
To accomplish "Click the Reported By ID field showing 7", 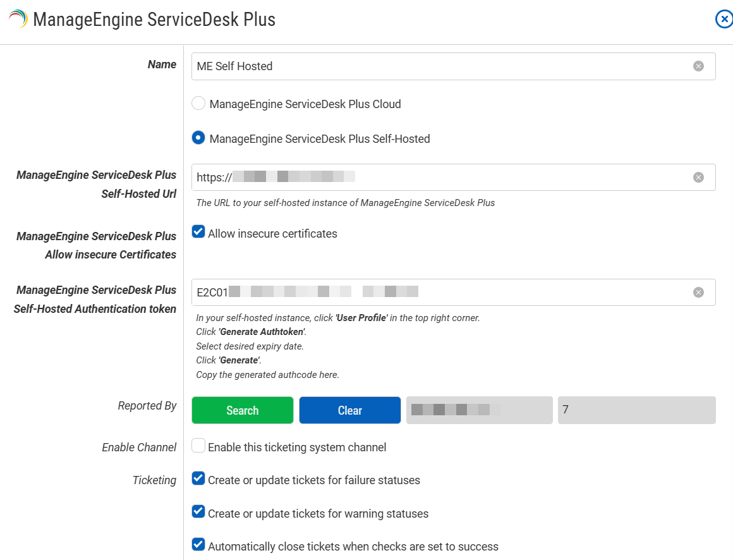I will click(636, 410).
